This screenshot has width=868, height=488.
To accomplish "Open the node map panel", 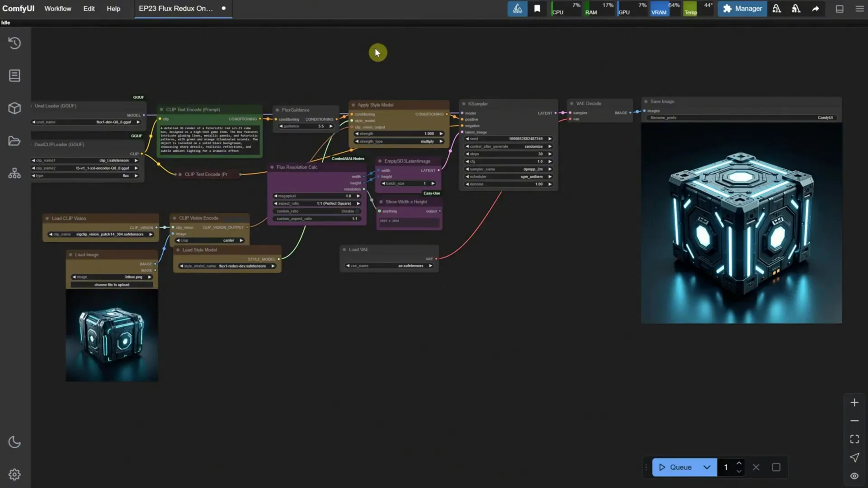I will (14, 173).
